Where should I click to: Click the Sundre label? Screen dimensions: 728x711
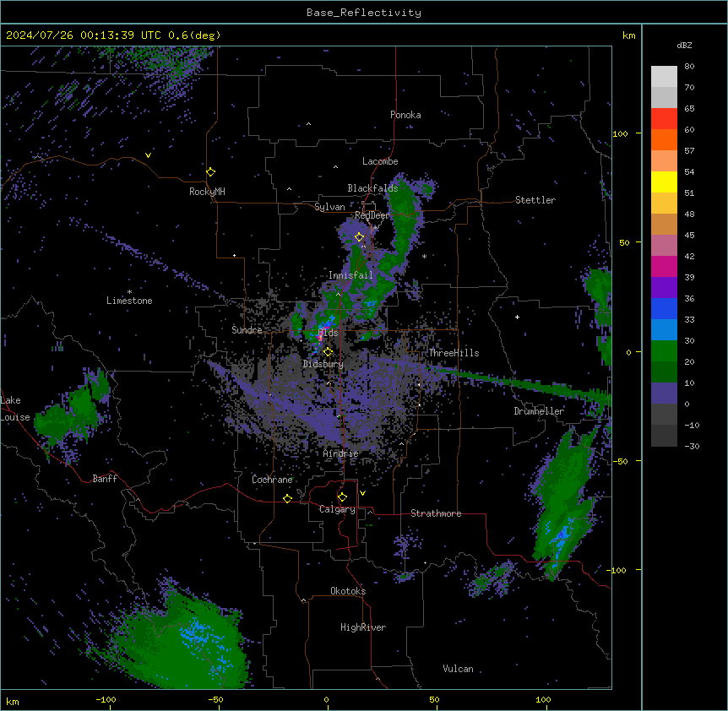coord(247,330)
